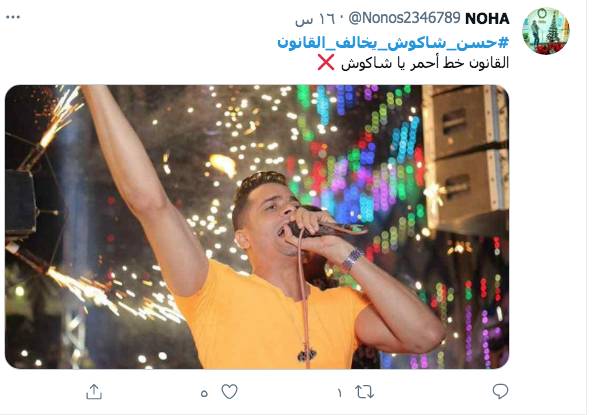The image size is (593, 415).
Task: Open the share upload icon
Action: coord(94,392)
